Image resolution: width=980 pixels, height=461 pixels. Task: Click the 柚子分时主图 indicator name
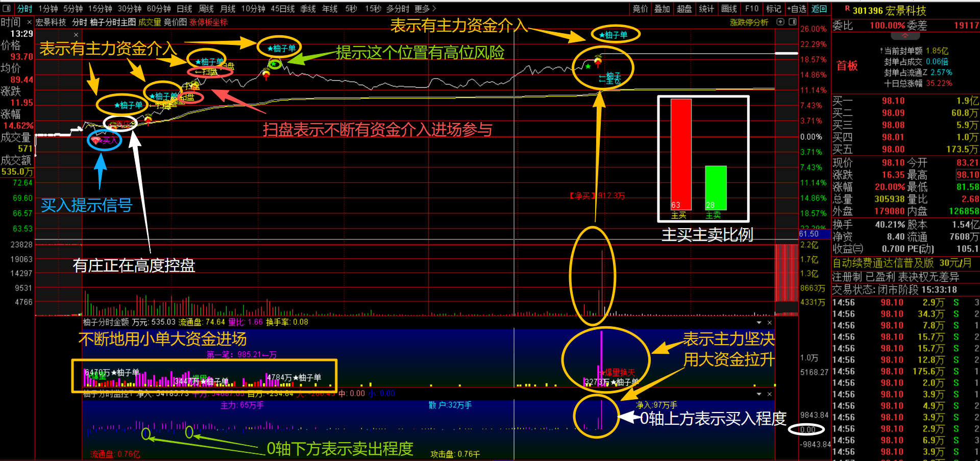tap(113, 22)
